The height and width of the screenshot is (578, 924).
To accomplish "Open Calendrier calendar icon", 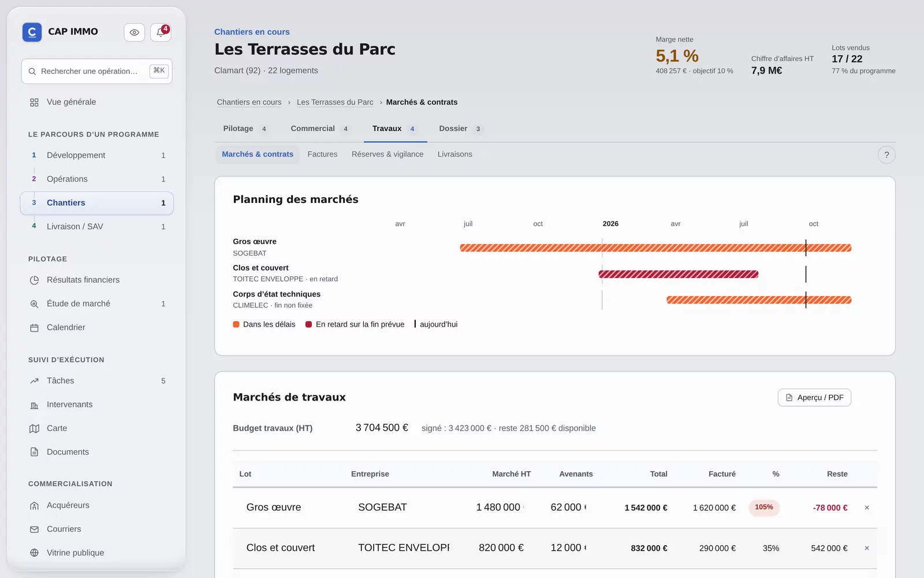I will click(x=34, y=327).
